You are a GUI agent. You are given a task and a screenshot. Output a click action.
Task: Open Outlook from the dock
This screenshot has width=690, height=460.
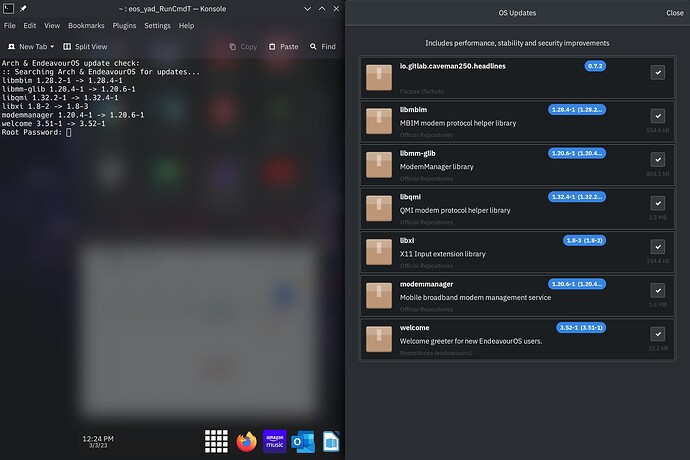click(x=304, y=441)
